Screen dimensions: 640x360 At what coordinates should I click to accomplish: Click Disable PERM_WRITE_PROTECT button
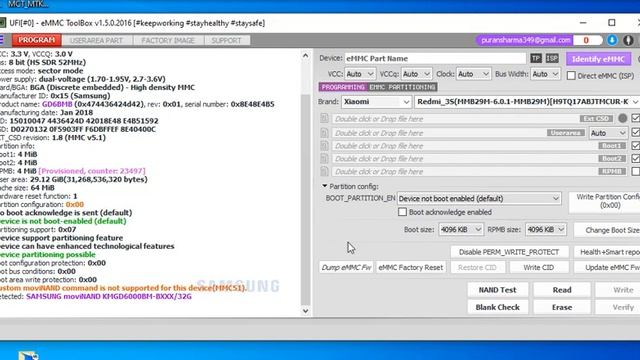(509, 252)
